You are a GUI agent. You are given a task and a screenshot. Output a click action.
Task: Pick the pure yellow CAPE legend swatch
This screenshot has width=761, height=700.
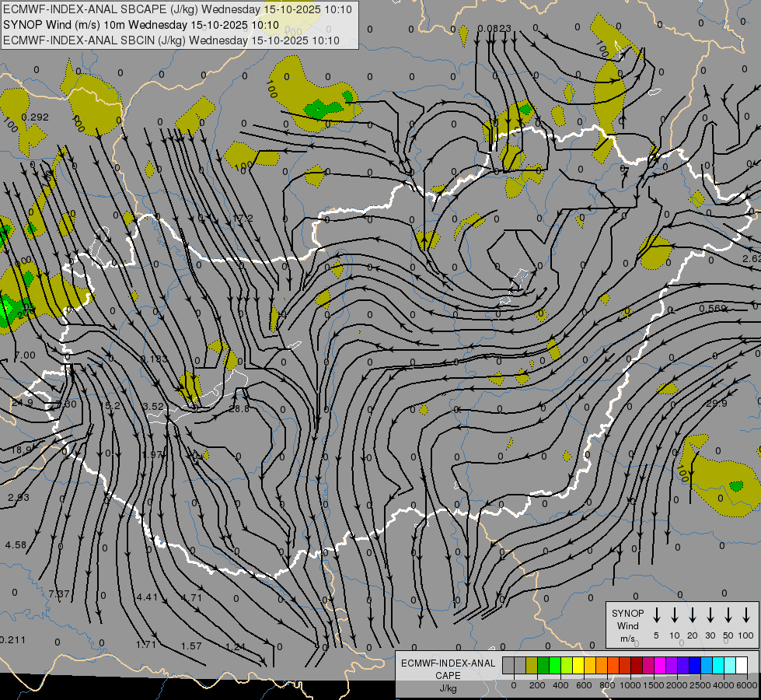[578, 666]
